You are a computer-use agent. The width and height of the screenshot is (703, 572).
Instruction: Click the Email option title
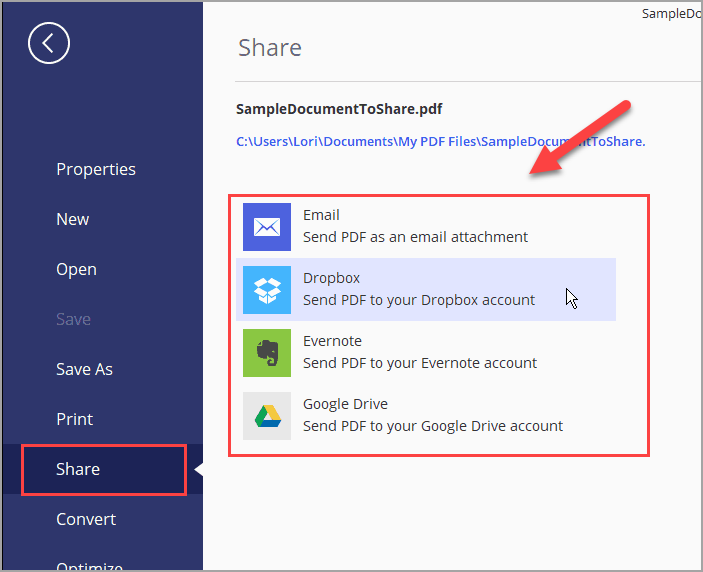321,215
